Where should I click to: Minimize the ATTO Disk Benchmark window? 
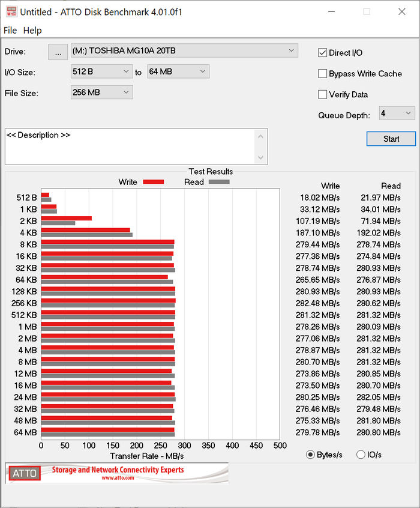(x=331, y=11)
